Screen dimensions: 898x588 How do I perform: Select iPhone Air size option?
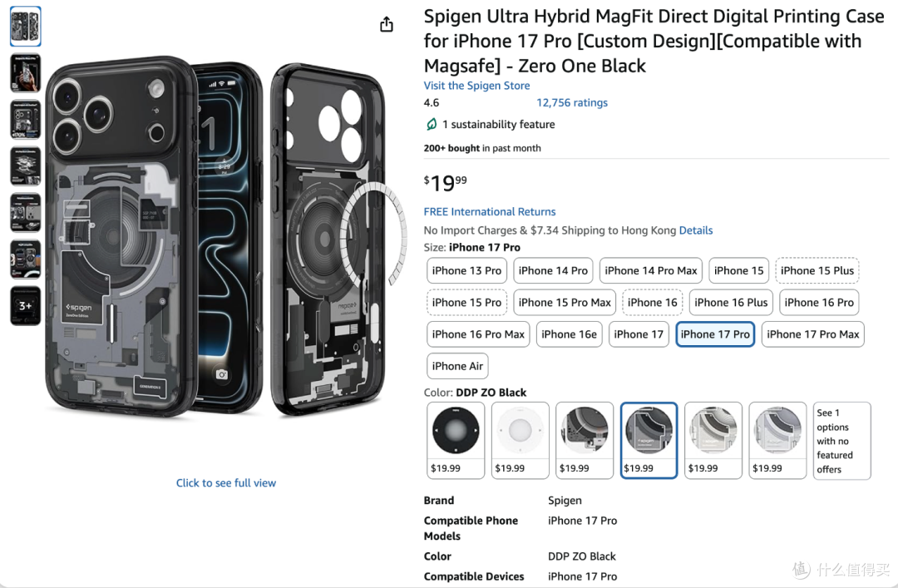point(457,366)
